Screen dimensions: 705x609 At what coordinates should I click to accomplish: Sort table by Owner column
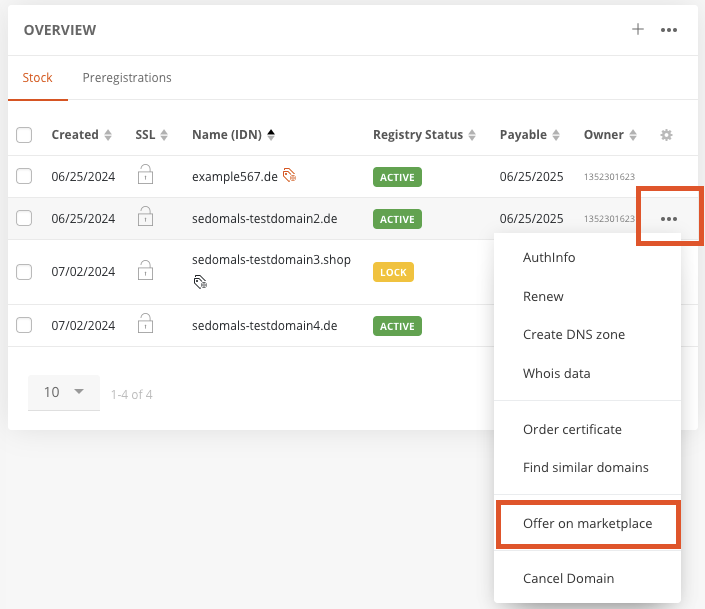pyautogui.click(x=610, y=135)
